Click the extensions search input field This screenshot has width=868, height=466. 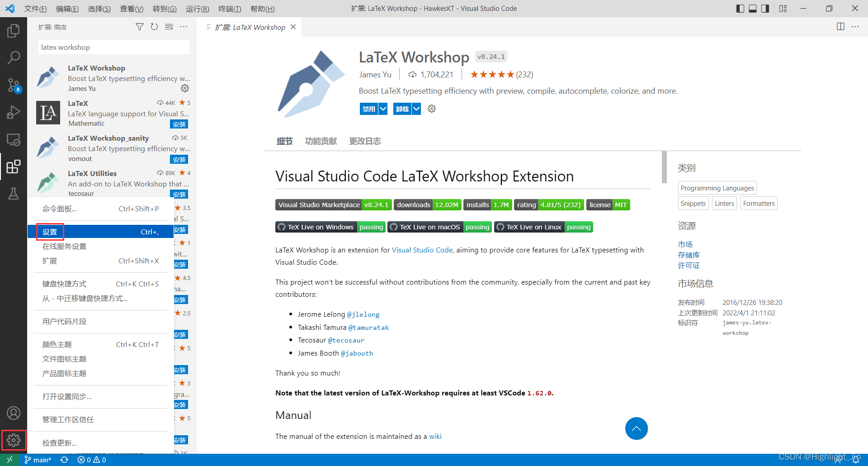(x=114, y=47)
